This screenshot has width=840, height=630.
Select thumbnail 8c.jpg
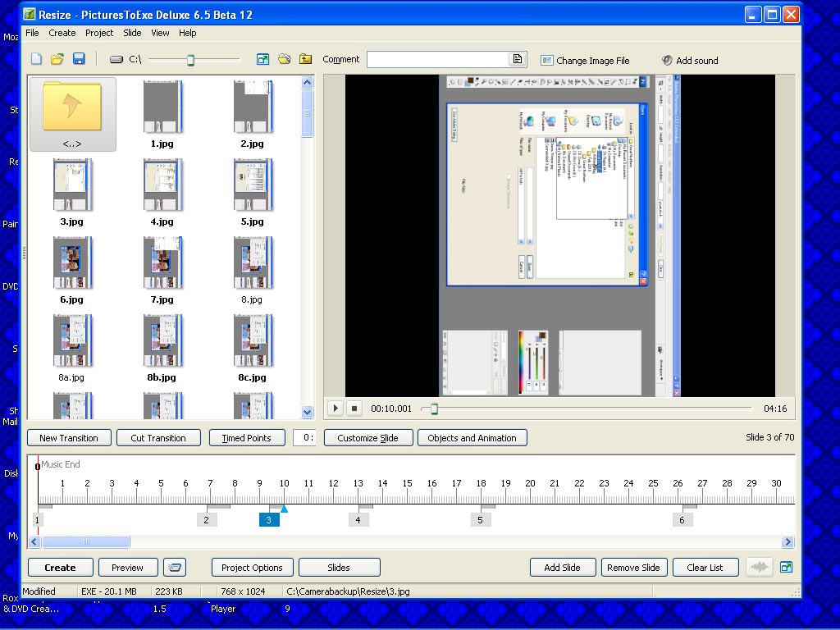pyautogui.click(x=253, y=347)
